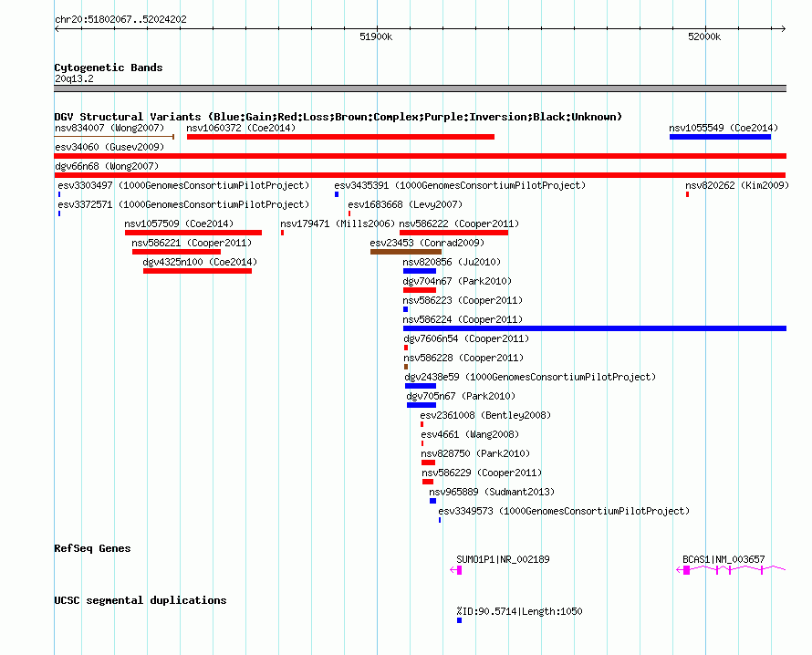Open the esv2361008 (Bentley2008) label

point(485,415)
